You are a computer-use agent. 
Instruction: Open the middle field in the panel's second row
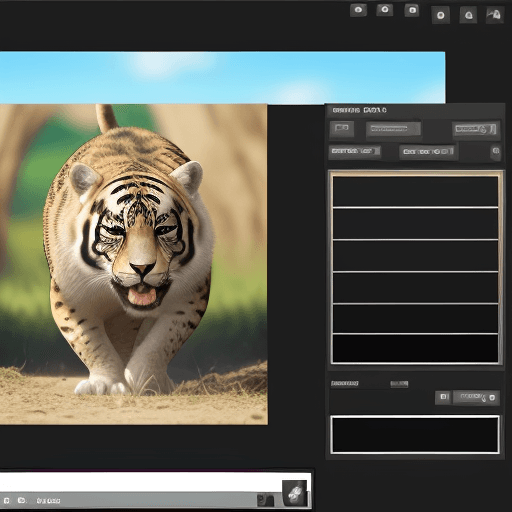428,152
